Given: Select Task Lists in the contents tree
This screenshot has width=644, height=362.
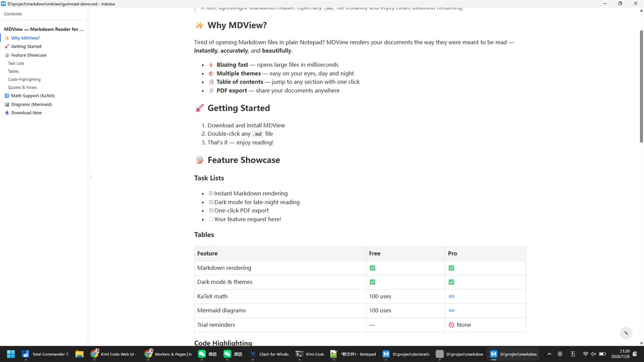Looking at the screenshot, I should (x=16, y=63).
